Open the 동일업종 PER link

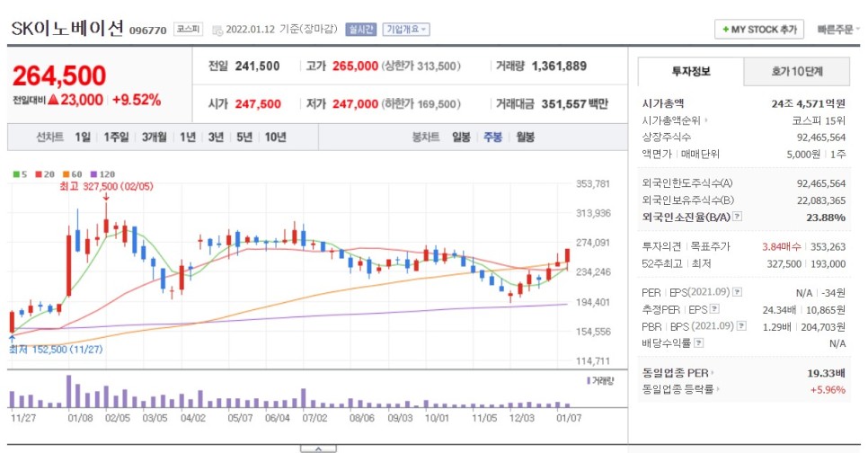pos(678,373)
